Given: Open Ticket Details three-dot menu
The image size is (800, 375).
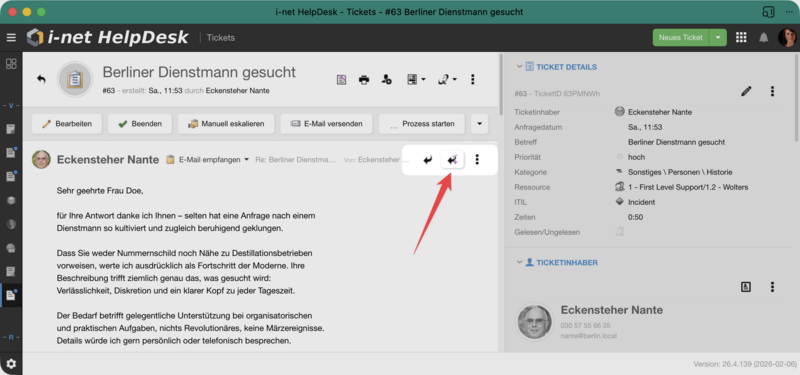Looking at the screenshot, I should point(772,91).
